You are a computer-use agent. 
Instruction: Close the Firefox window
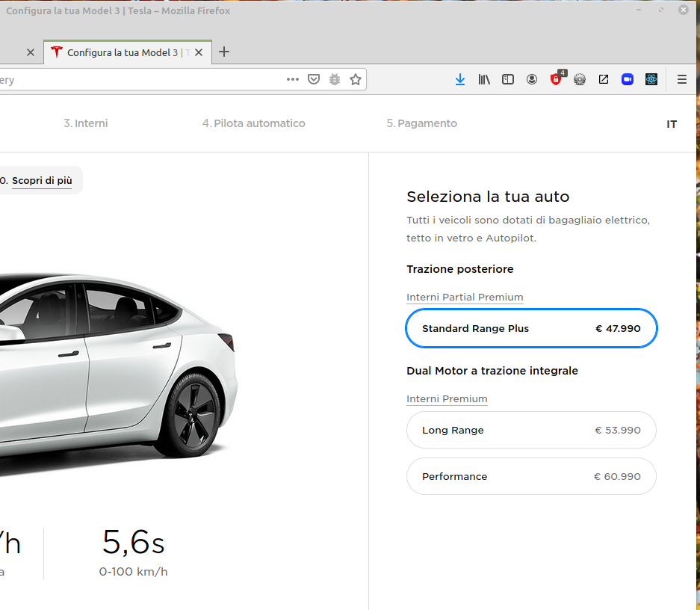click(683, 10)
